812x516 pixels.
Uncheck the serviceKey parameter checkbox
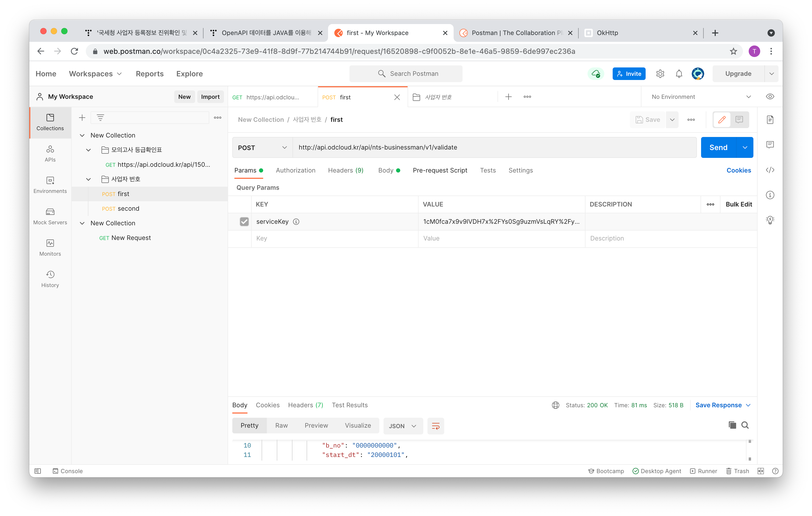pos(244,221)
